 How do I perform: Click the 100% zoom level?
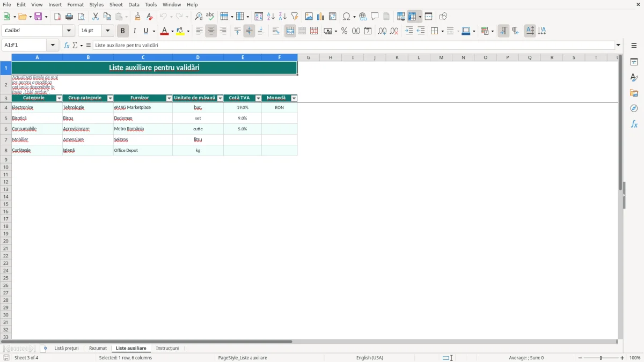[635, 358]
